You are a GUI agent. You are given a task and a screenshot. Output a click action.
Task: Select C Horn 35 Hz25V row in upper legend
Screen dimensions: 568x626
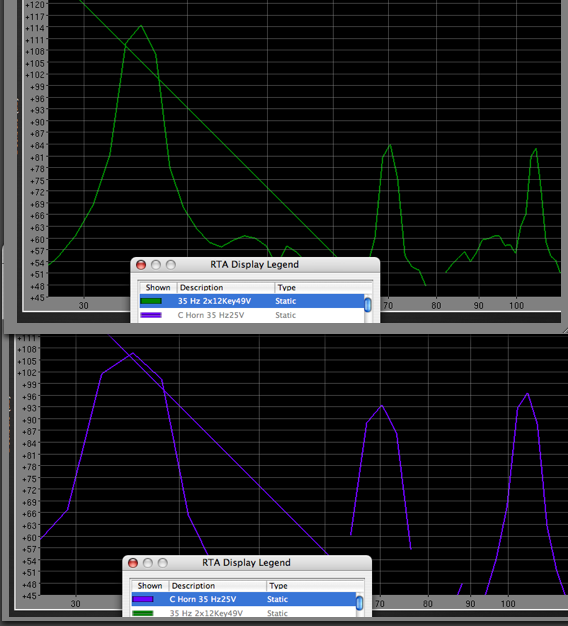pyautogui.click(x=251, y=315)
